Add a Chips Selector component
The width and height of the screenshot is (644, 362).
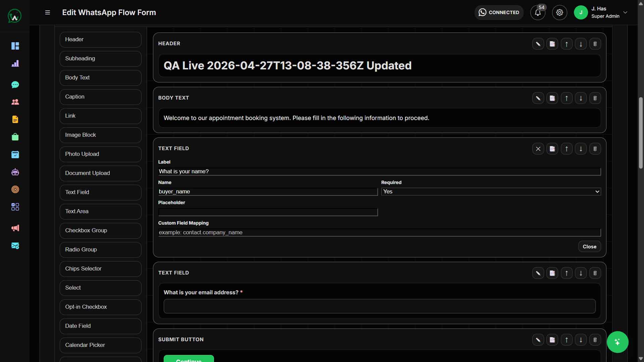101,269
